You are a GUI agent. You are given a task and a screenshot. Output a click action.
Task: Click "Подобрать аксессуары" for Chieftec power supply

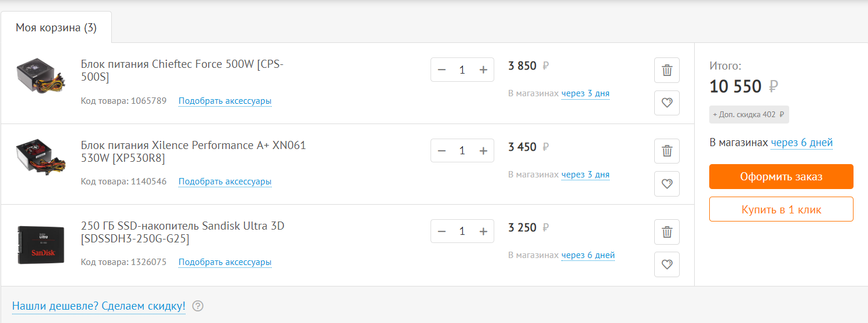click(x=225, y=101)
